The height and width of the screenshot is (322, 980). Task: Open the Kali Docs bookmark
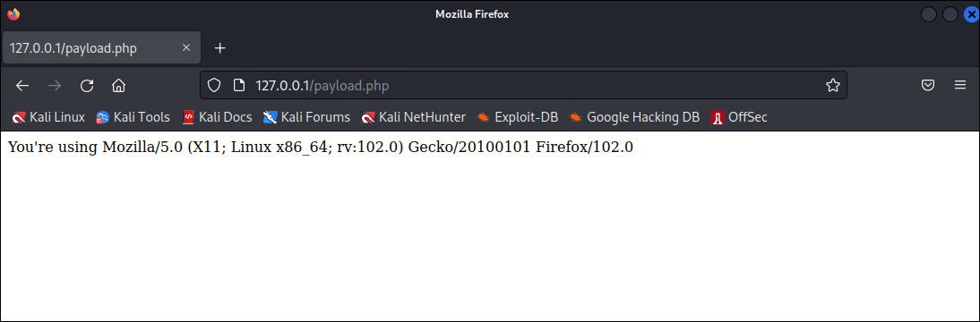click(217, 116)
